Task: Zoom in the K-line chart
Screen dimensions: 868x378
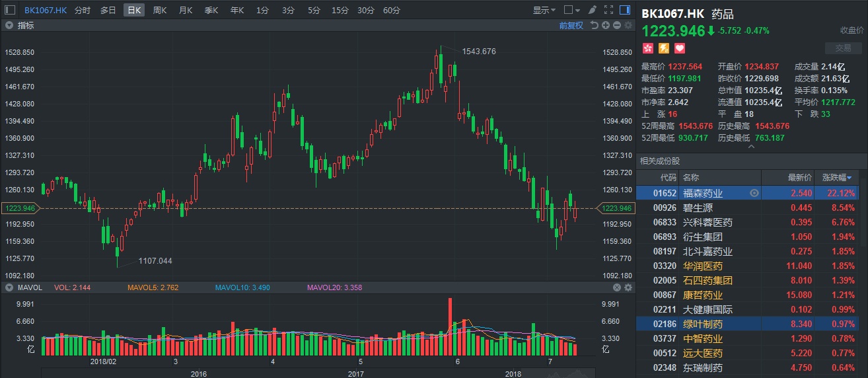Action: [606, 25]
